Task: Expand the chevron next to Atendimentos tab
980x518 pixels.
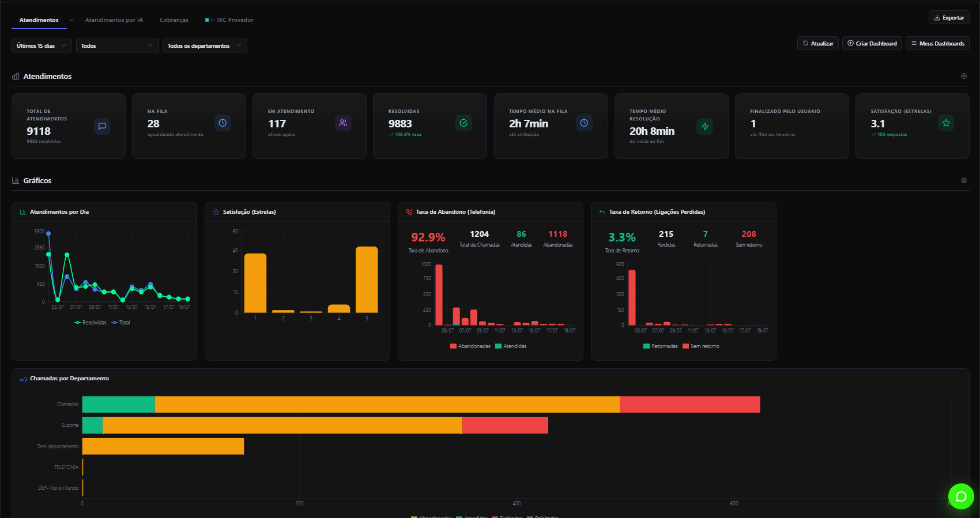Action: pyautogui.click(x=71, y=20)
